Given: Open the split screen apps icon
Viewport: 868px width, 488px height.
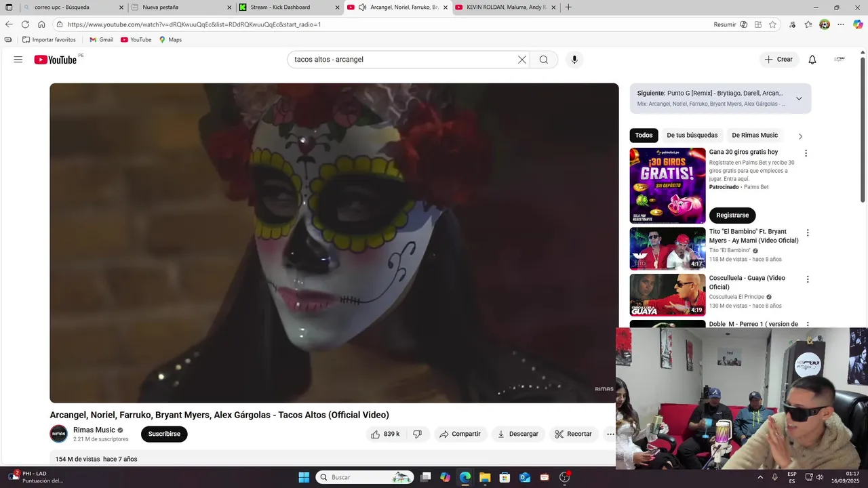Looking at the screenshot, I should coord(758,24).
